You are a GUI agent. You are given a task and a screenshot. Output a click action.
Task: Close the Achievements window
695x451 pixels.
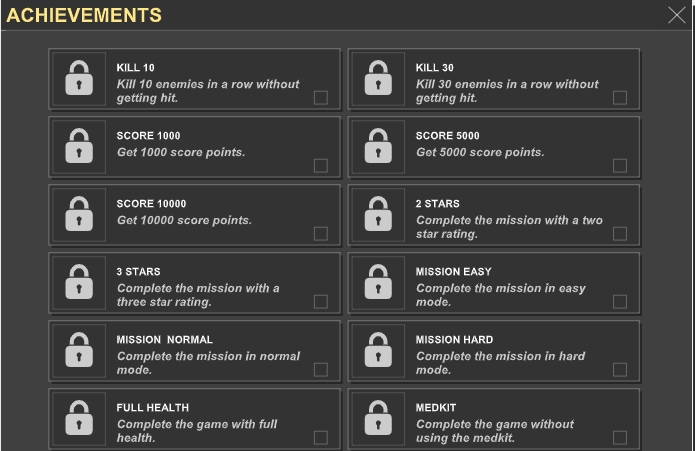pyautogui.click(x=676, y=15)
